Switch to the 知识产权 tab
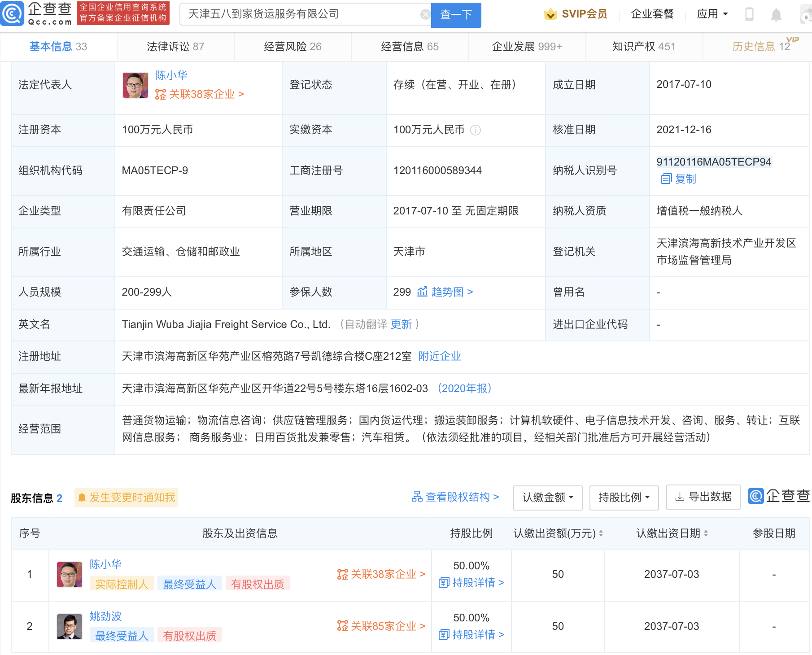The image size is (812, 655). (x=644, y=47)
